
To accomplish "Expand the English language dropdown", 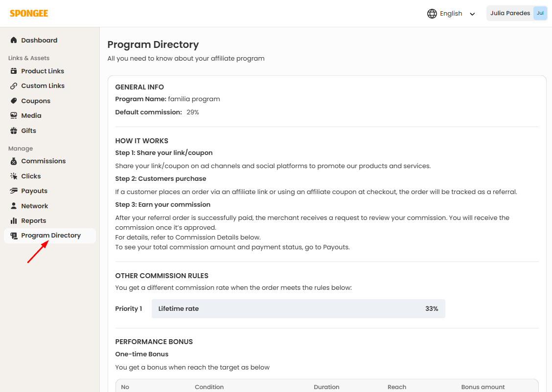I will (451, 14).
